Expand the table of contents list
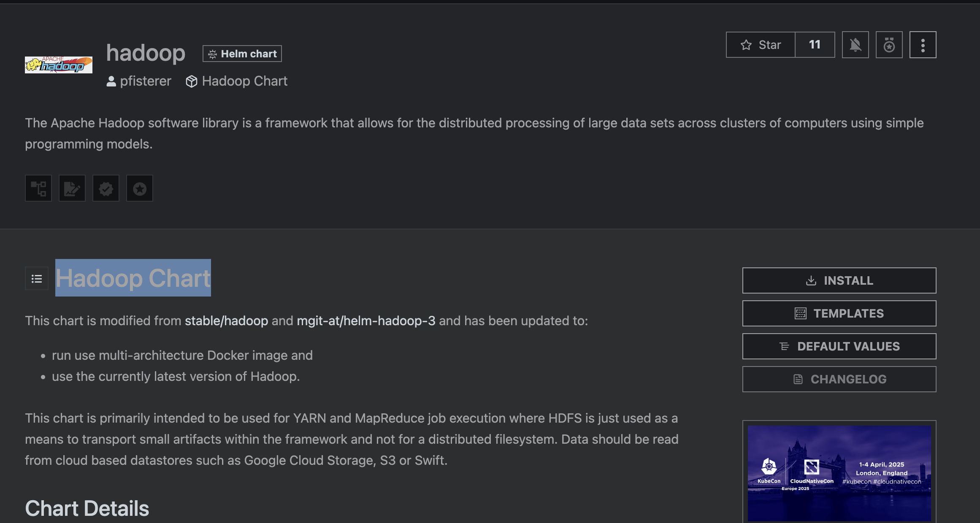The image size is (980, 523). (x=37, y=278)
